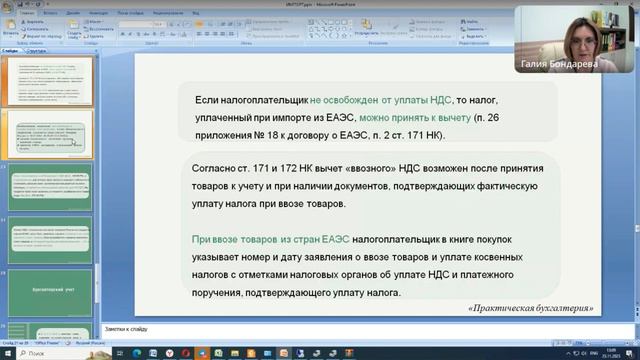Open the Дизайн ribbon tab
Image resolution: width=640 pixels, height=360 pixels.
73,13
